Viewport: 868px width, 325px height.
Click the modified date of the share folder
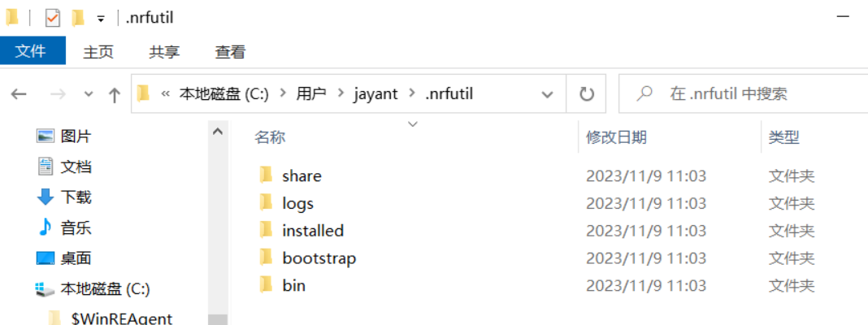[646, 176]
